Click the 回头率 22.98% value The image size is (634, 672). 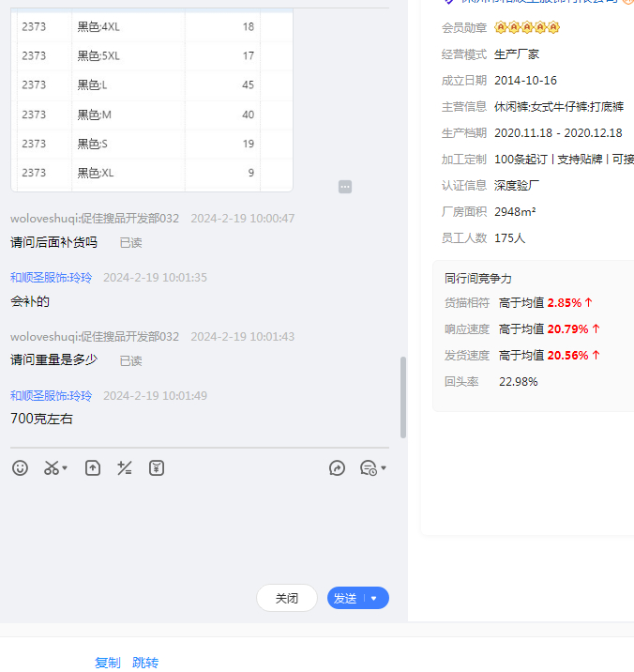click(519, 381)
